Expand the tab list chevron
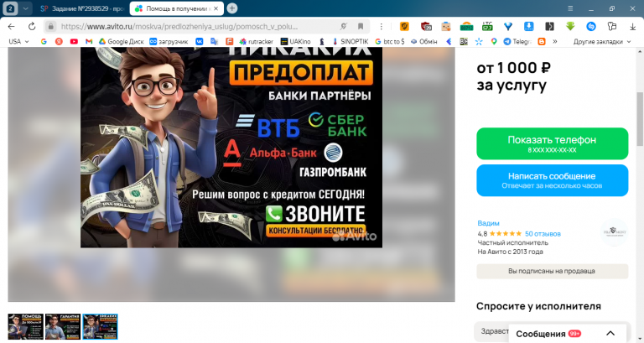 coord(25,8)
